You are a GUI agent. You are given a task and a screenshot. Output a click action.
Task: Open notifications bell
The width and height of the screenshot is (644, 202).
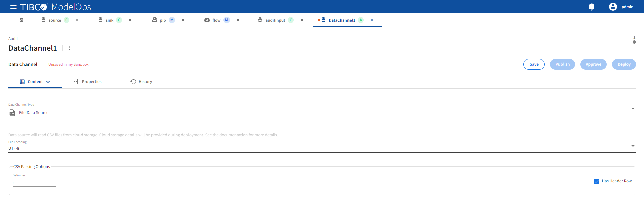pyautogui.click(x=592, y=7)
